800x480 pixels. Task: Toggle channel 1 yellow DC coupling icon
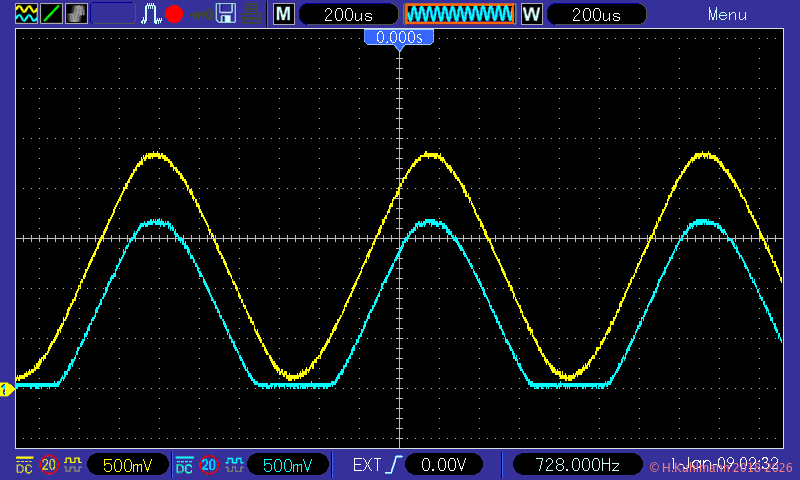click(25, 465)
